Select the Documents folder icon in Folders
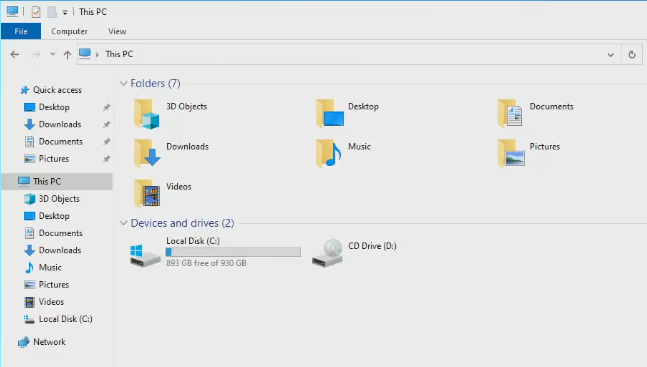 (x=511, y=113)
